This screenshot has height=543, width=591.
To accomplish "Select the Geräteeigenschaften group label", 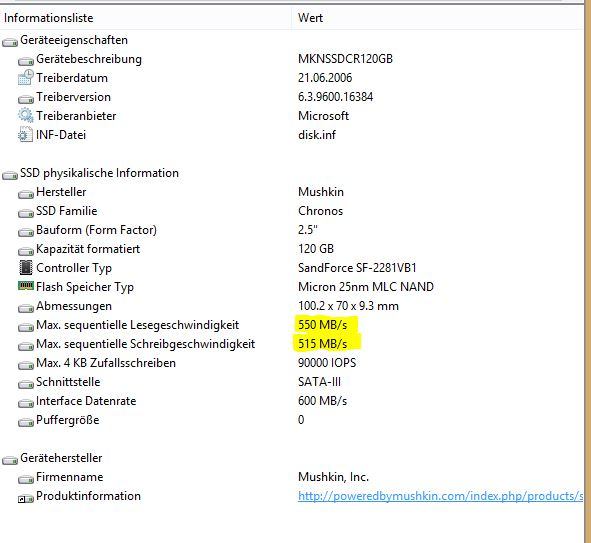I will click(x=74, y=40).
